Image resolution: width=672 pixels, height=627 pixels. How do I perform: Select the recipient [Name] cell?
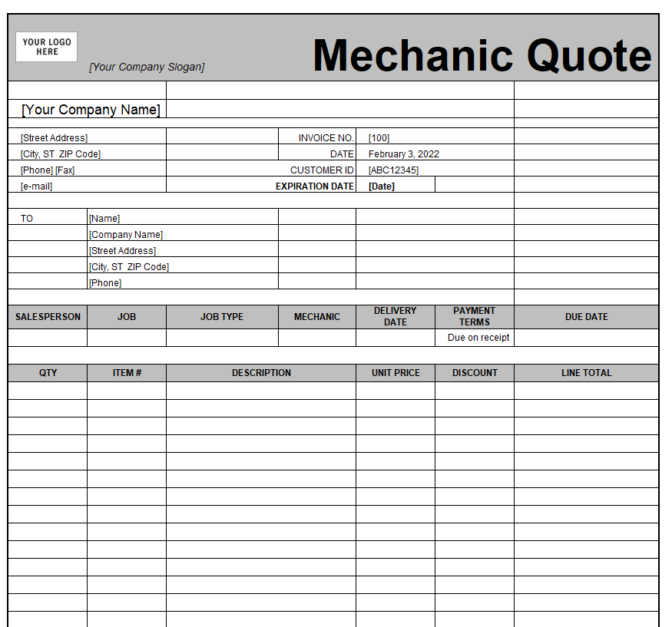point(183,216)
